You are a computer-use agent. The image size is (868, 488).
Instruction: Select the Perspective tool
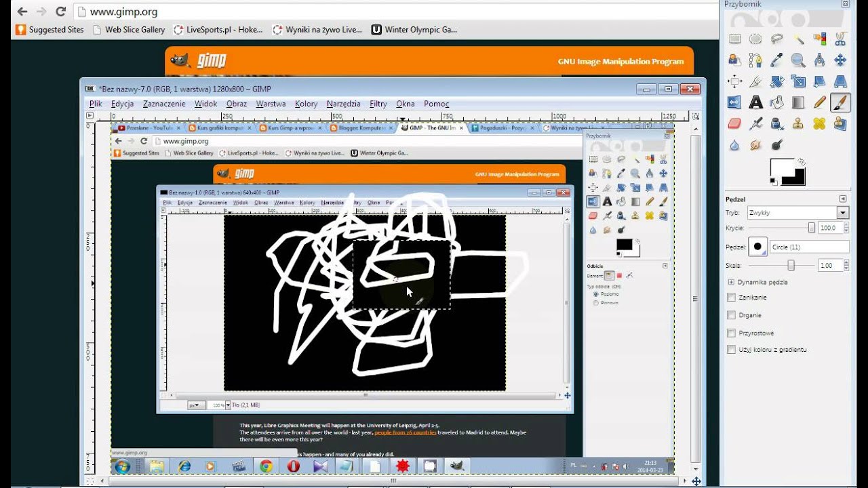click(840, 81)
